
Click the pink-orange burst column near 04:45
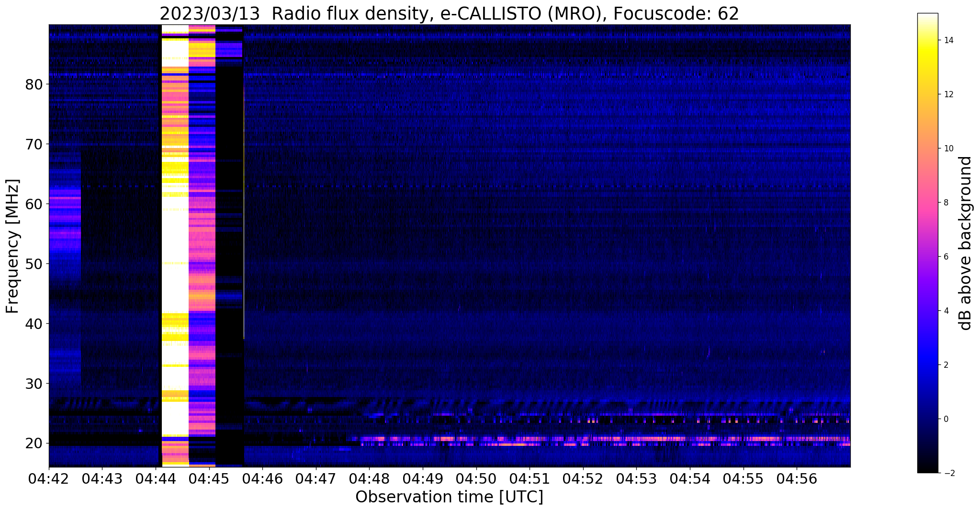pos(202,245)
